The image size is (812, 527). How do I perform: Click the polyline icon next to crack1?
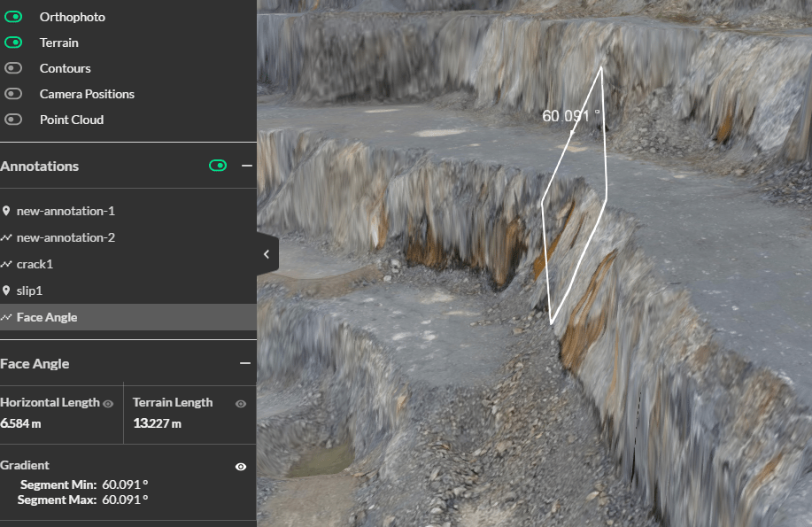[9, 264]
